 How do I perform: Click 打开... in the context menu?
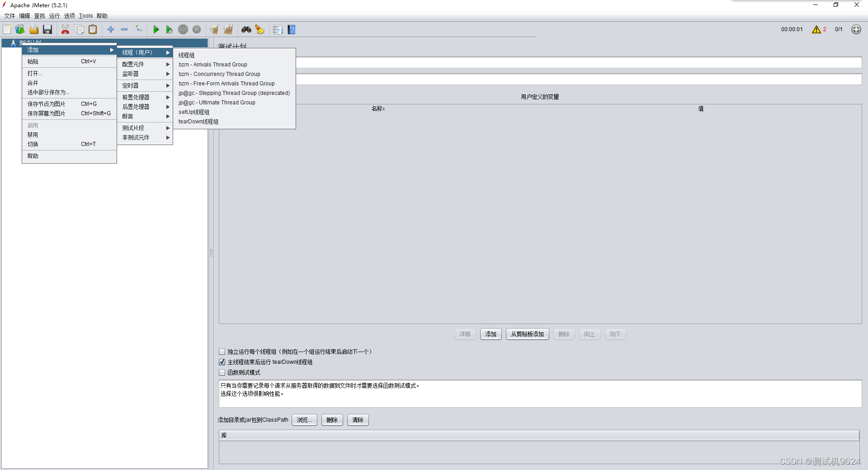(x=70, y=73)
